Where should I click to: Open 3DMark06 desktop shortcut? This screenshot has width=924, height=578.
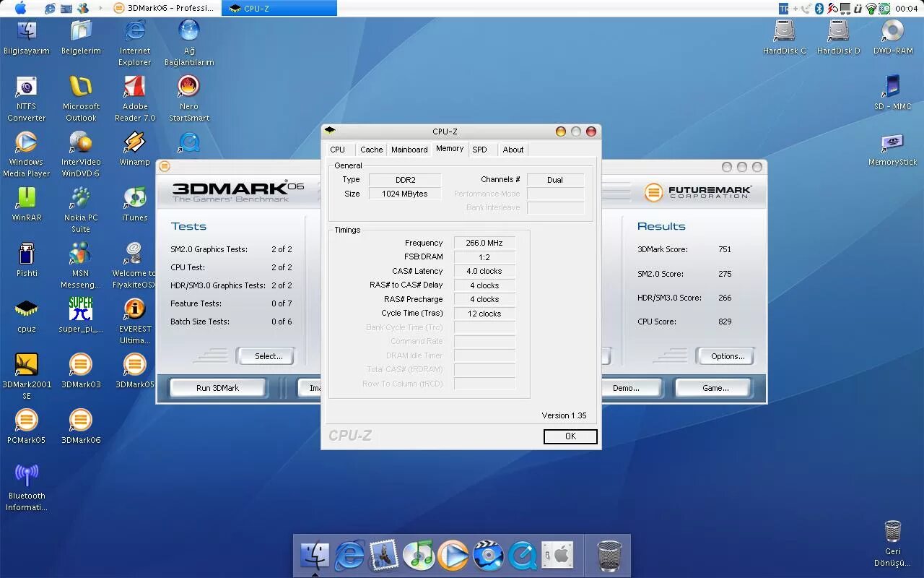pyautogui.click(x=81, y=420)
